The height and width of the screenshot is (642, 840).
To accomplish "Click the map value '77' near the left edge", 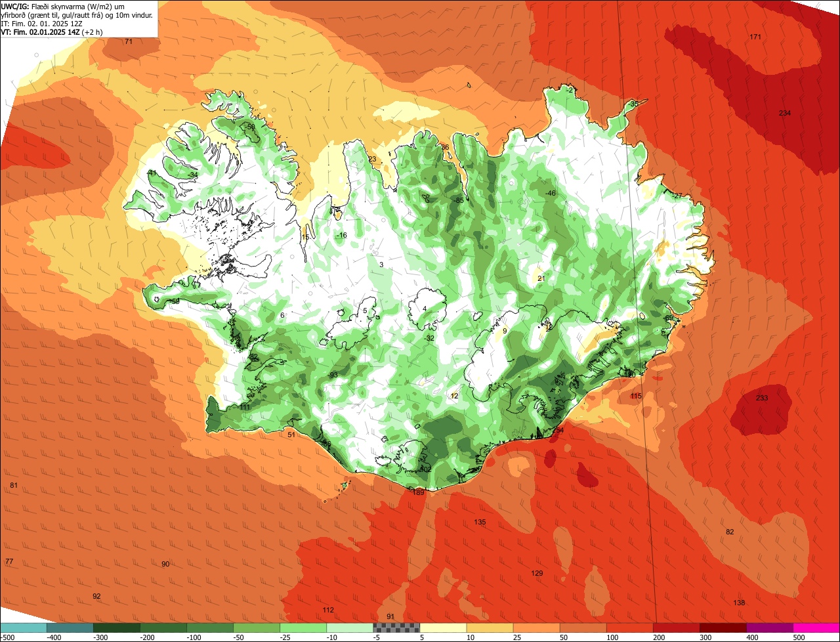I will (x=9, y=561).
